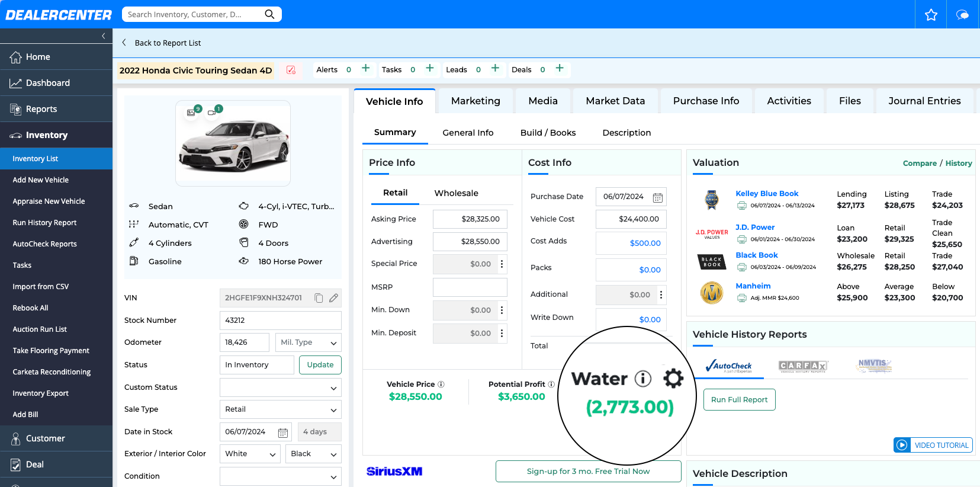Open the Mil. Type dropdown
The image size is (980, 487).
[x=308, y=342]
